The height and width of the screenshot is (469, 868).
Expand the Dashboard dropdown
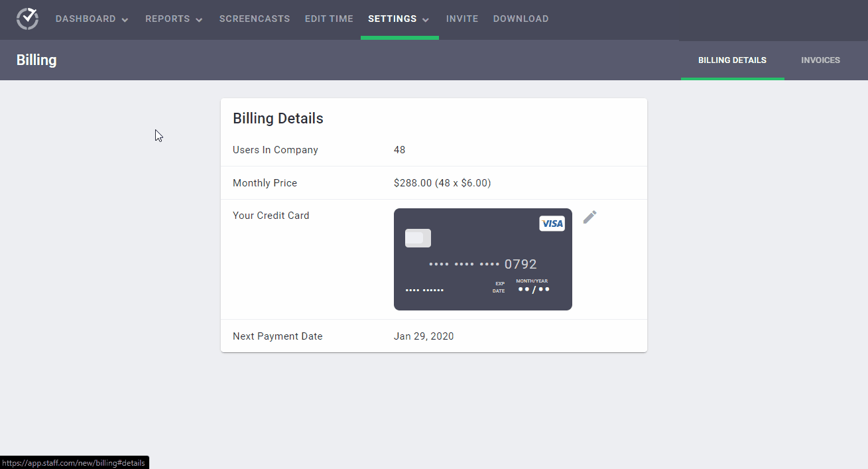pos(92,19)
